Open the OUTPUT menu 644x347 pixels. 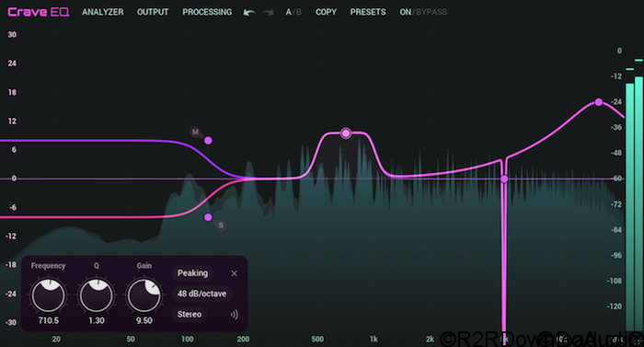153,12
